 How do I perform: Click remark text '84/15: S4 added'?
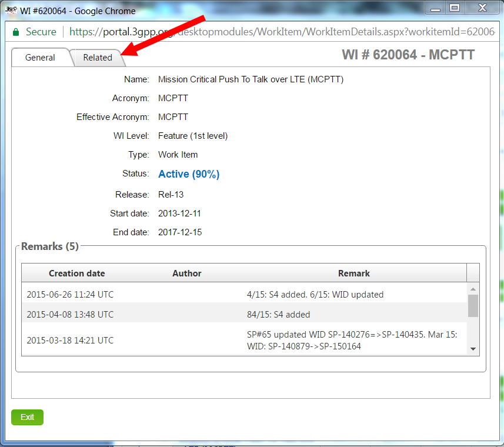[x=278, y=315]
